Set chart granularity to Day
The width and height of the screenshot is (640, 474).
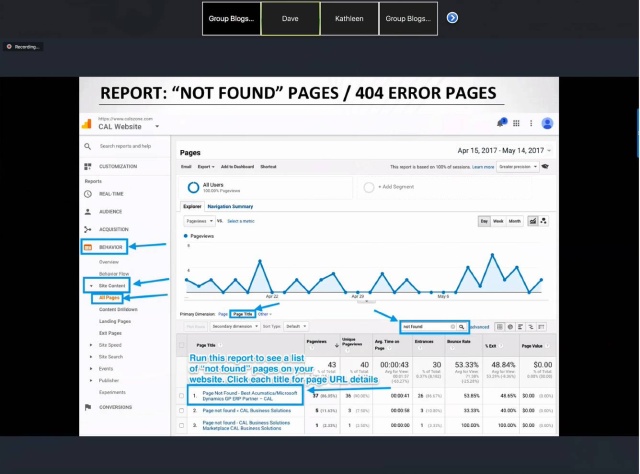(x=484, y=221)
